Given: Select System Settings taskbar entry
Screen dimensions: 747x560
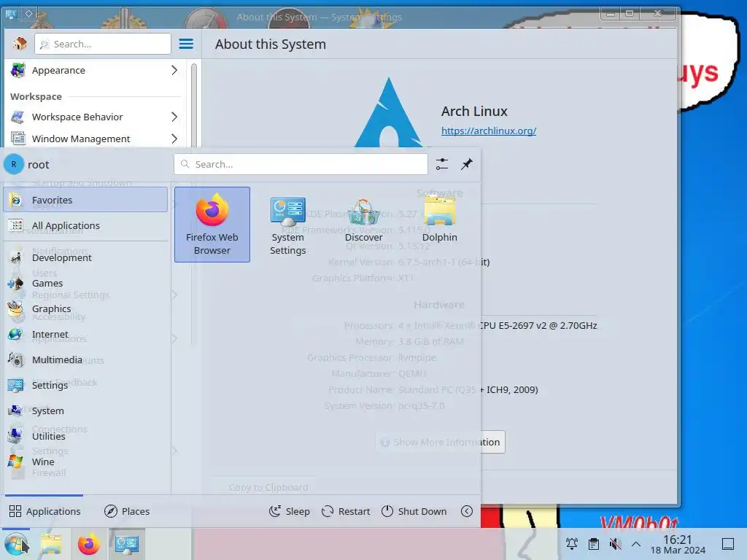Looking at the screenshot, I should point(126,544).
